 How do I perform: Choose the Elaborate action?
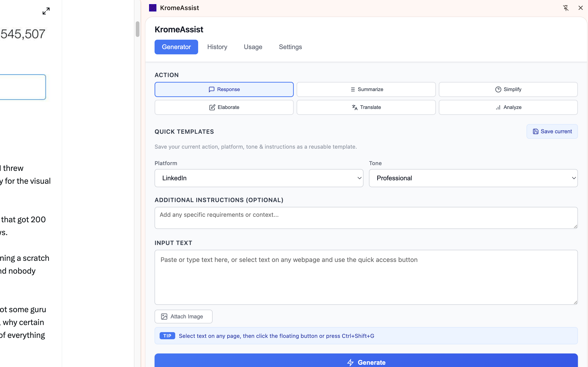[x=224, y=107]
